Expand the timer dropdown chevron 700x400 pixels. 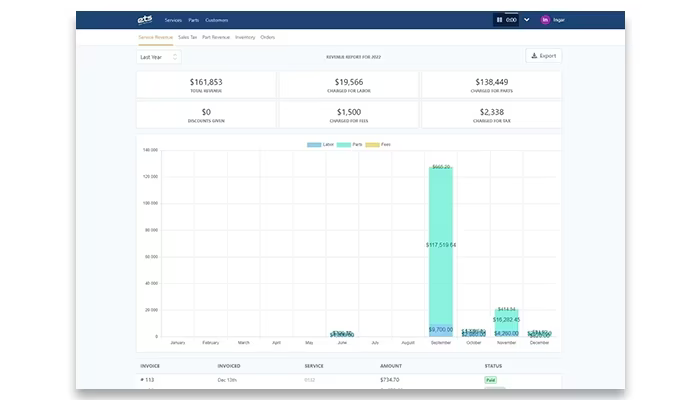pos(527,20)
